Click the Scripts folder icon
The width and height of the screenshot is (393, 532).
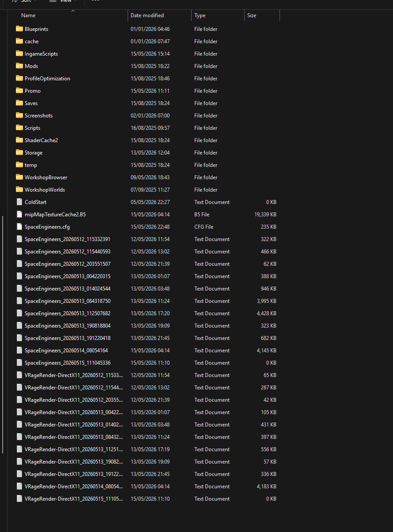pyautogui.click(x=19, y=128)
